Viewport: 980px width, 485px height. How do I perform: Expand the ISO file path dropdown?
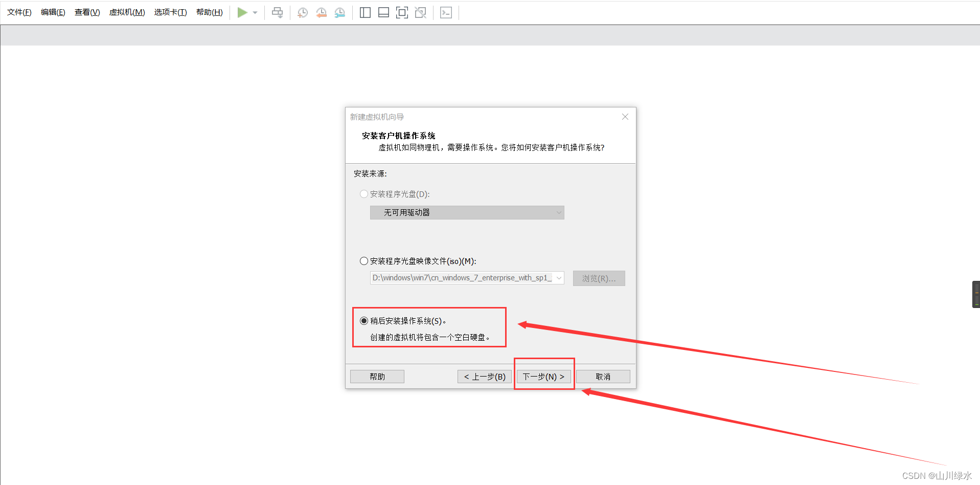click(x=558, y=278)
